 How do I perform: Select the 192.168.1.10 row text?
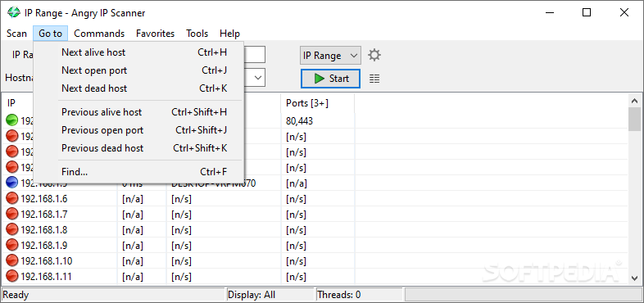[47, 261]
